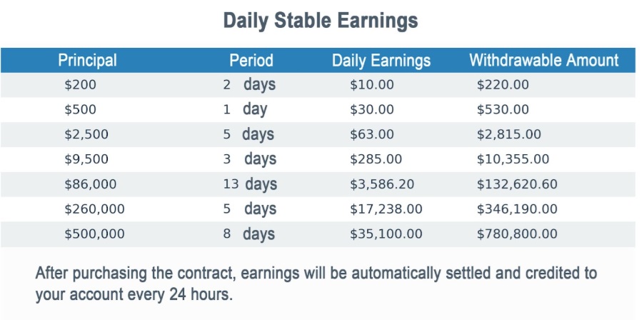Select the Period column header
Image resolution: width=644 pixels, height=320 pixels.
pyautogui.click(x=251, y=60)
